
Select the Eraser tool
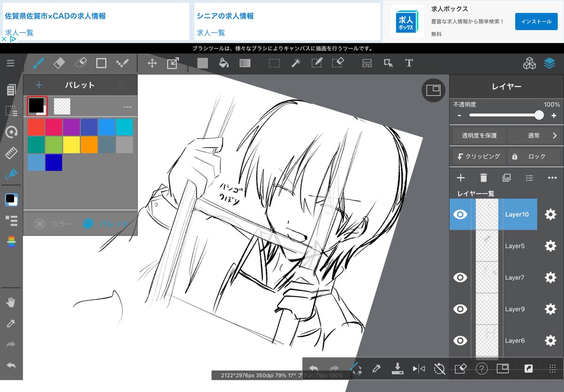(x=59, y=63)
